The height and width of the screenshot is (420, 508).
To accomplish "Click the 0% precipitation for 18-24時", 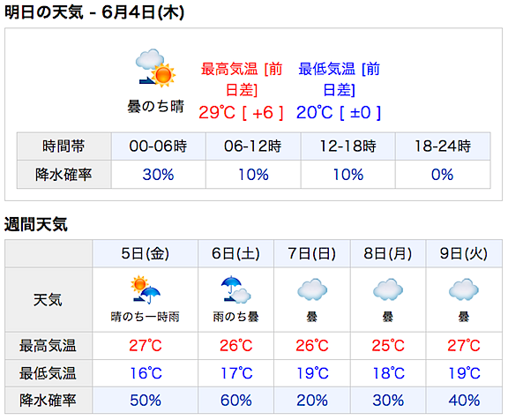I will tap(442, 175).
